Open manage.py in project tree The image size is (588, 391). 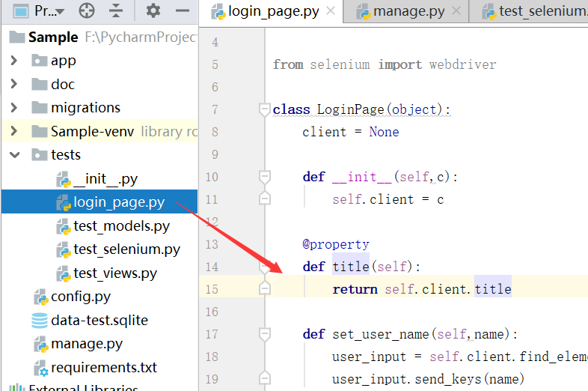(87, 344)
